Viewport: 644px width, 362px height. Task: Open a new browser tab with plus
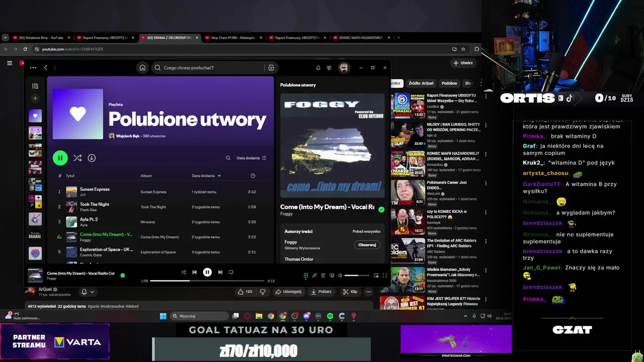coord(398,38)
